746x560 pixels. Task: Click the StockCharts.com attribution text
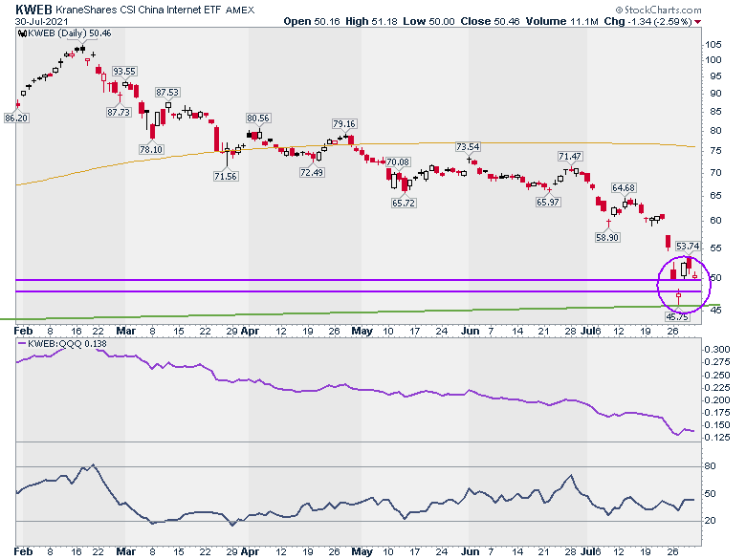(x=658, y=10)
